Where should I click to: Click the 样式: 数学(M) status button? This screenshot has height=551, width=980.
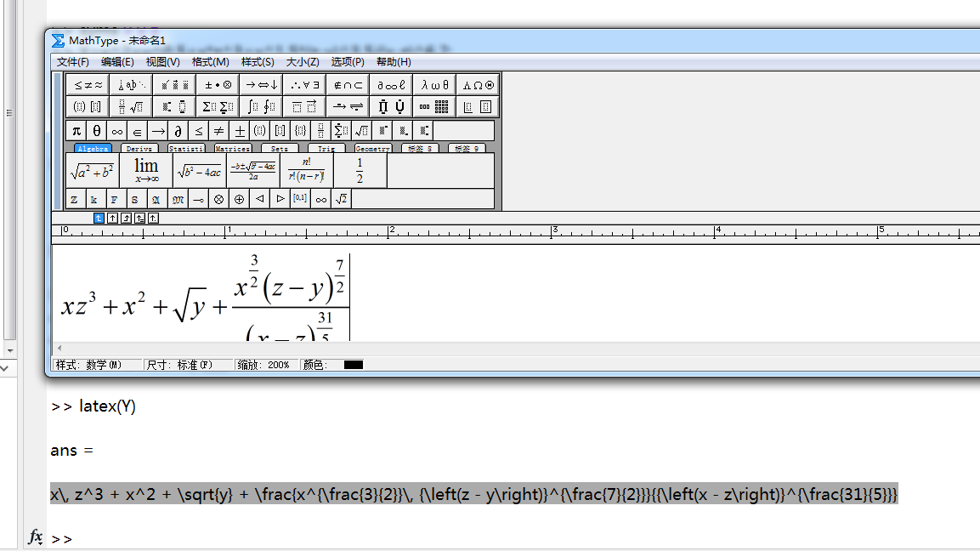[96, 364]
